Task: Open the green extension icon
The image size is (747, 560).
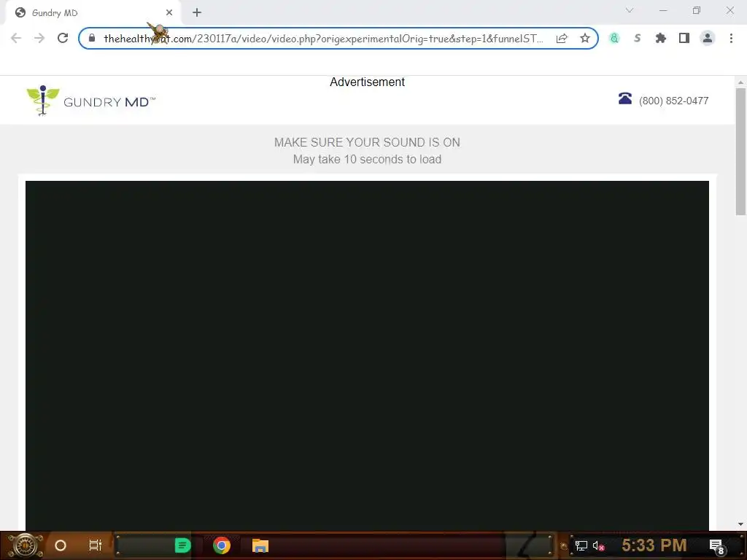Action: 614,38
